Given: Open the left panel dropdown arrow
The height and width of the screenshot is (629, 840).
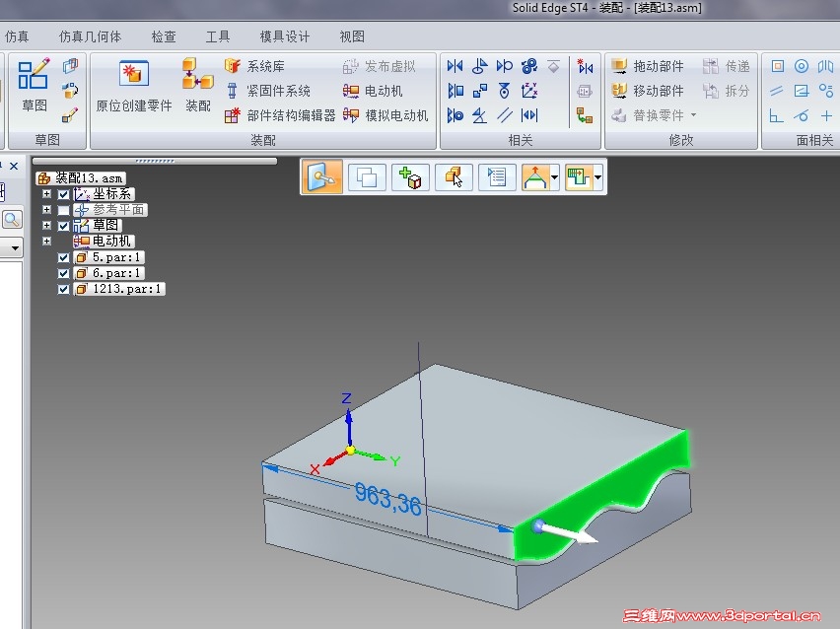Looking at the screenshot, I should tap(15, 247).
